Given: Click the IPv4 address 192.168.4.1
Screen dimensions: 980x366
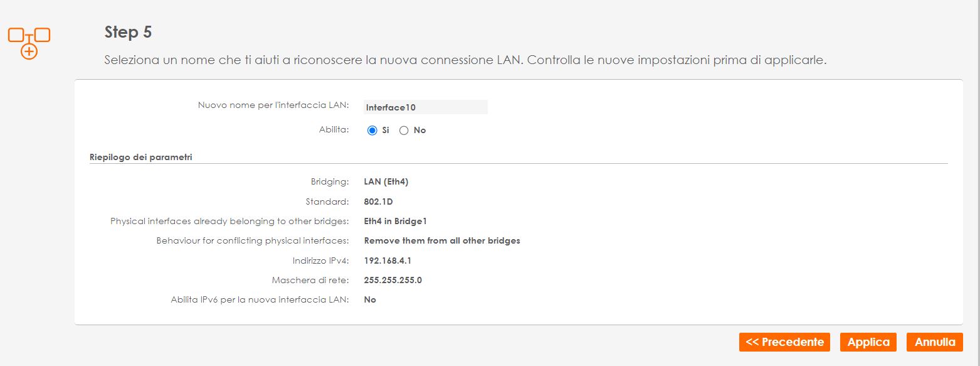Looking at the screenshot, I should coord(387,261).
